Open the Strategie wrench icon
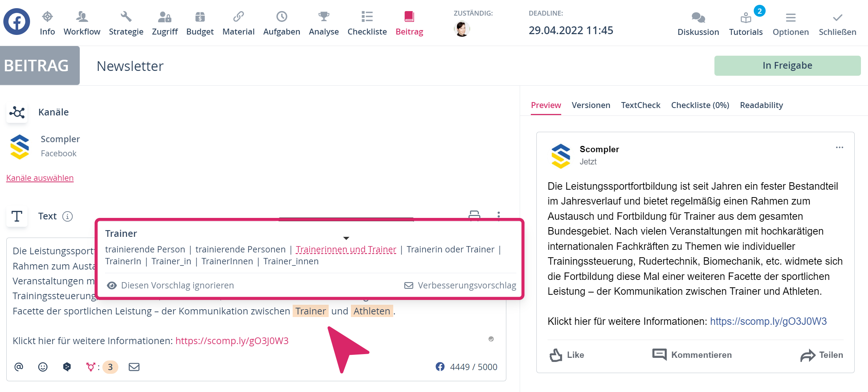868x392 pixels. coord(126,17)
